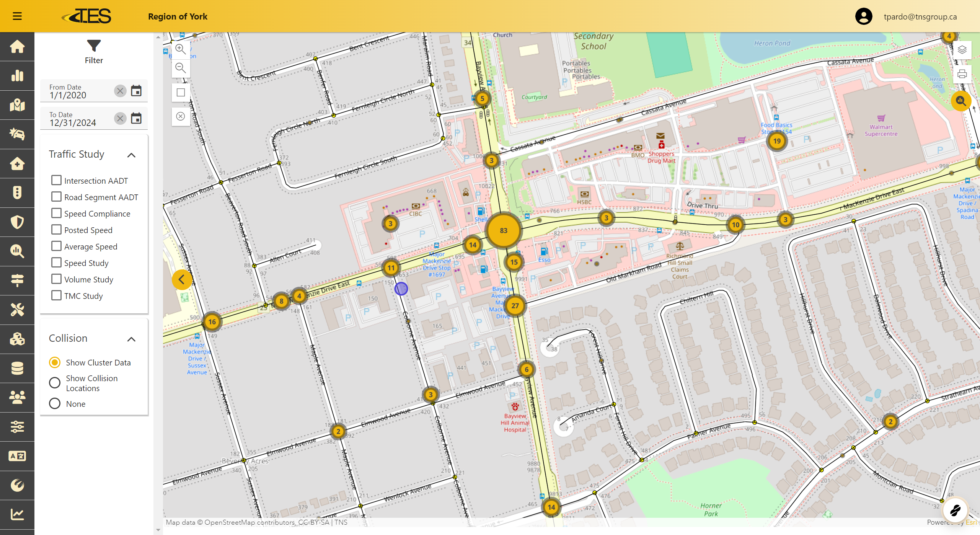Screen dimensions: 980x535
Task: Click the map zoom in icon
Action: point(180,49)
